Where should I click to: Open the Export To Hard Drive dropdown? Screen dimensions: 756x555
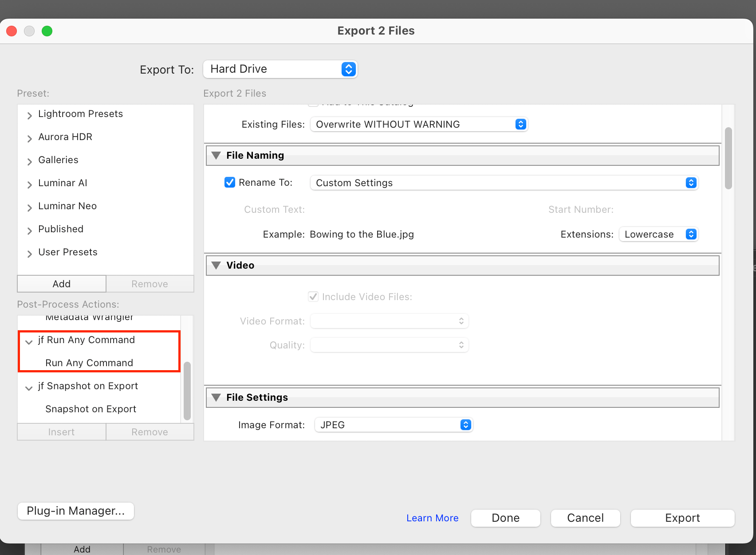pyautogui.click(x=280, y=69)
